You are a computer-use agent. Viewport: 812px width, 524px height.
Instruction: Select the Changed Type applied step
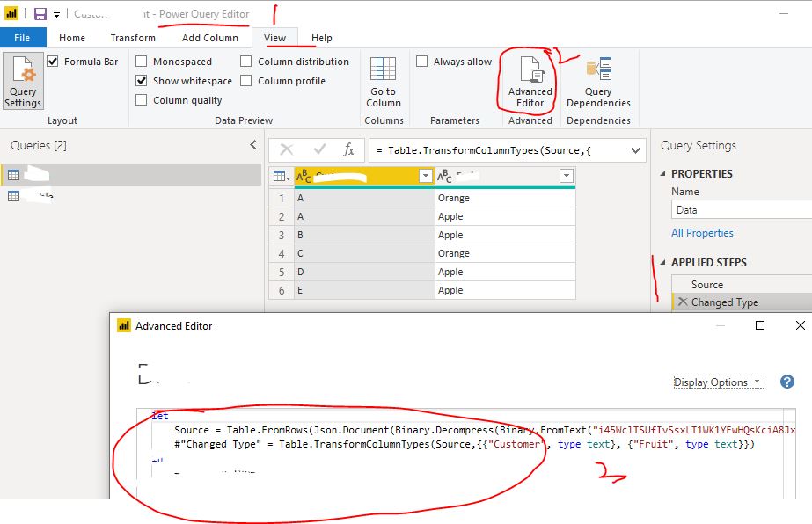pos(742,302)
